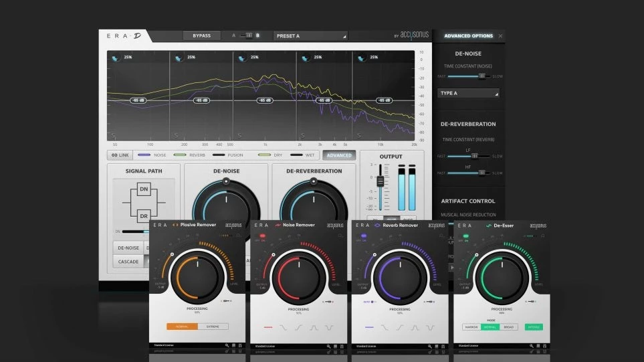Toggle Reverb Remover power switch

pos(364,236)
